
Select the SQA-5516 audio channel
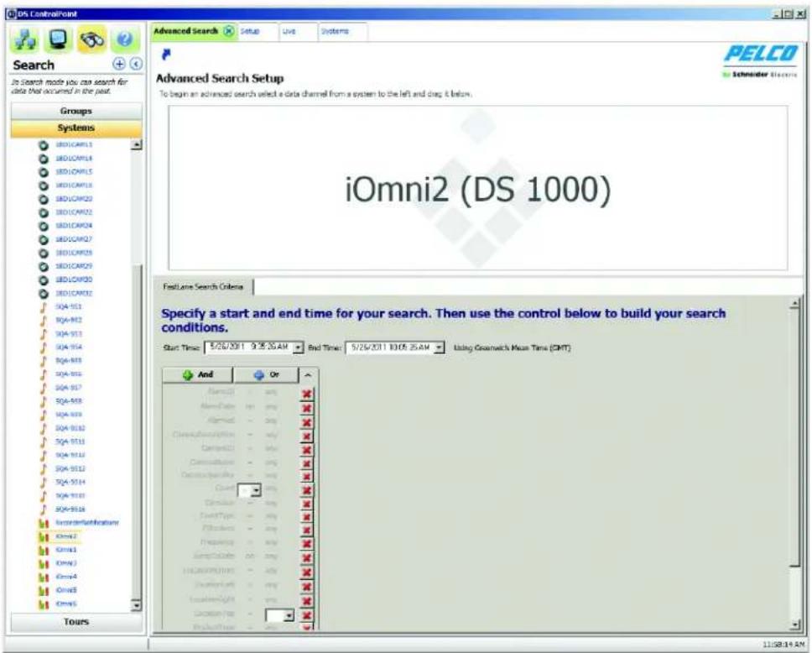70,509
